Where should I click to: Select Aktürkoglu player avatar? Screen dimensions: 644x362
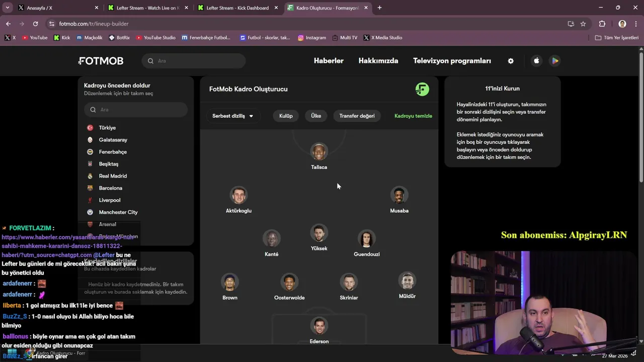[x=238, y=195]
